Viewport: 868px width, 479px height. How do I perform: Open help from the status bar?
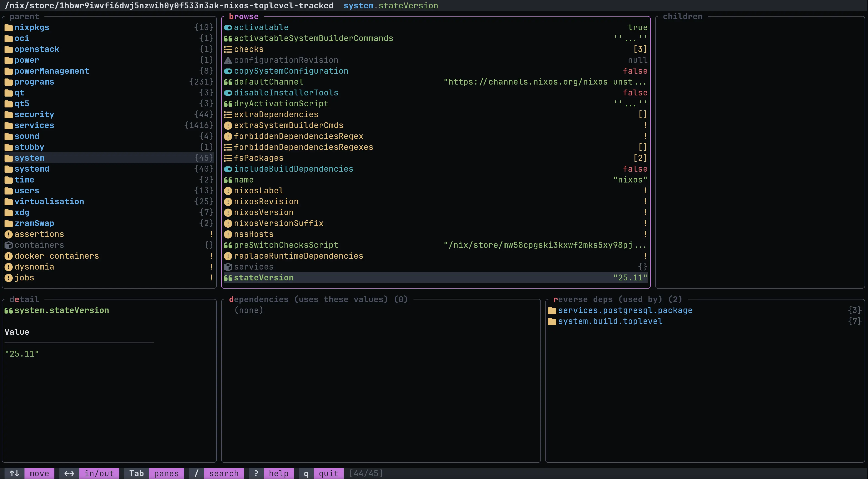[278, 473]
